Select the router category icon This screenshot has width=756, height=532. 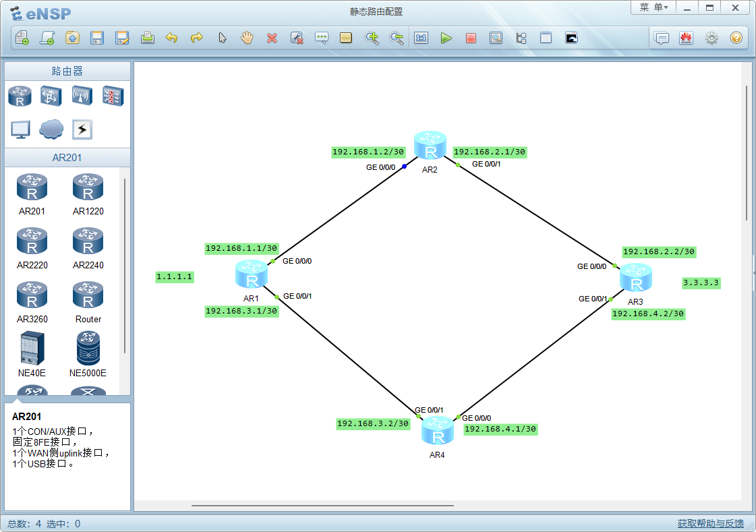click(x=20, y=96)
